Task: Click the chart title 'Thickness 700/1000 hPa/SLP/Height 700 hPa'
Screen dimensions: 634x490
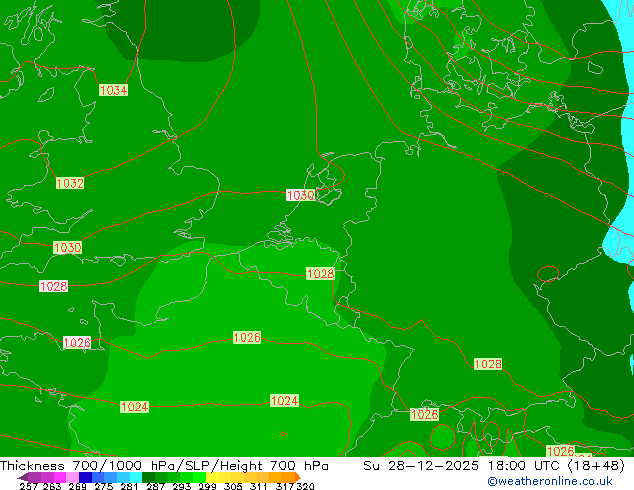Action: [x=164, y=466]
